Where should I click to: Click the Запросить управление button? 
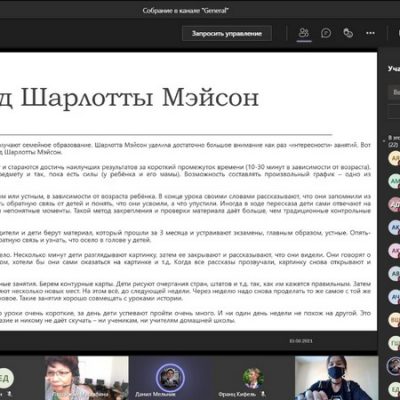pos(227,33)
